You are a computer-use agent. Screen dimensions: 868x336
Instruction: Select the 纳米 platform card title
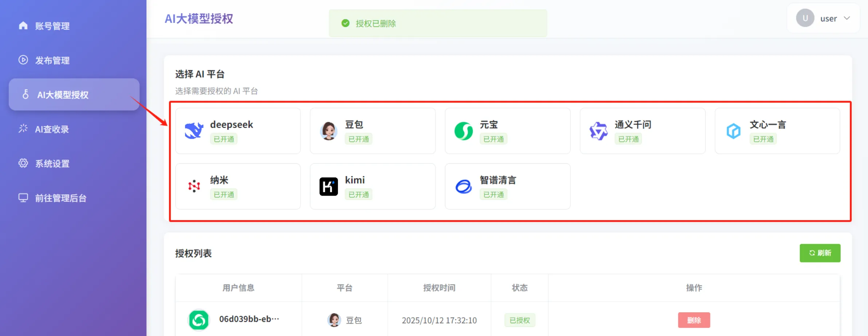point(219,180)
